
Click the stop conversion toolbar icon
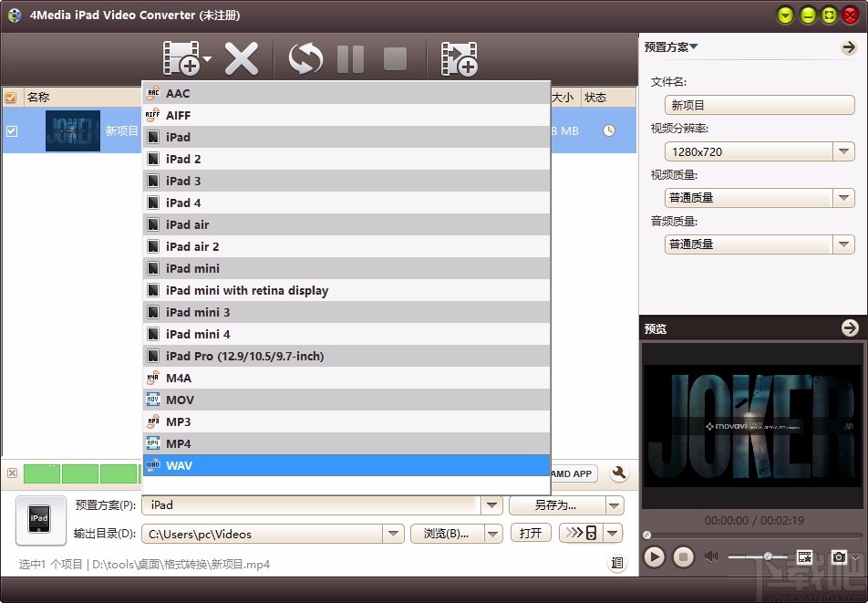coord(394,57)
